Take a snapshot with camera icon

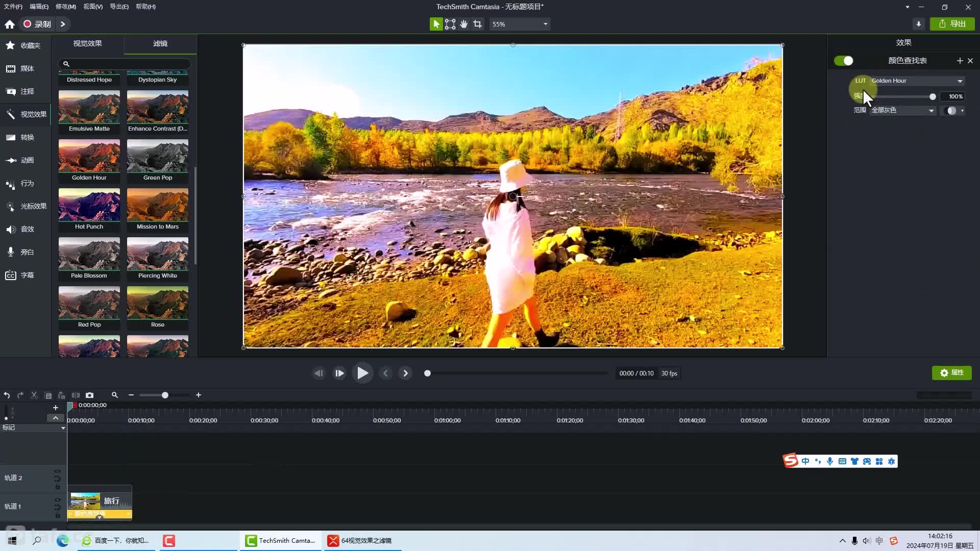pyautogui.click(x=90, y=395)
